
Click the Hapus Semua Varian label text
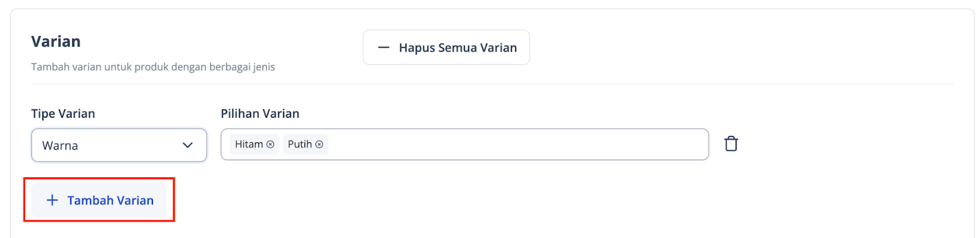(458, 47)
